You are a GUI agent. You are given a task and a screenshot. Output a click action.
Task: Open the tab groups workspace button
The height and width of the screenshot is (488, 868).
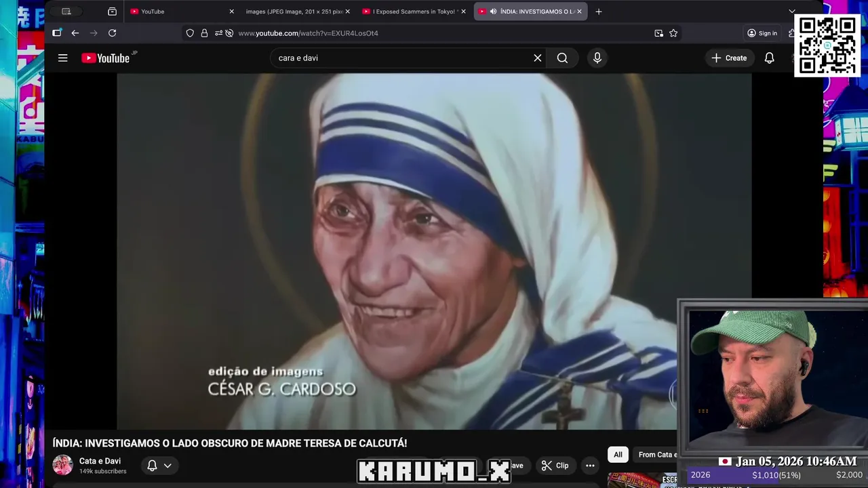pyautogui.click(x=66, y=12)
